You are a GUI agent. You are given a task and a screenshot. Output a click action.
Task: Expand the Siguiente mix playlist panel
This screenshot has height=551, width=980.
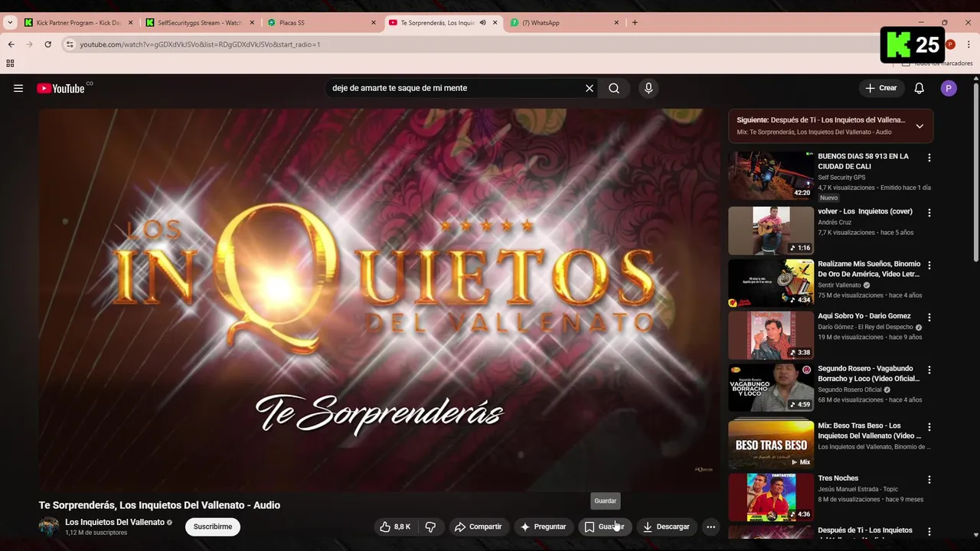[920, 126]
